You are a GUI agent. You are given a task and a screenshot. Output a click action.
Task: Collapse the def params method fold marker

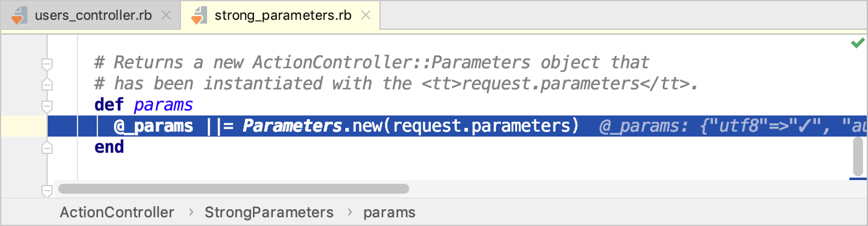(x=47, y=106)
